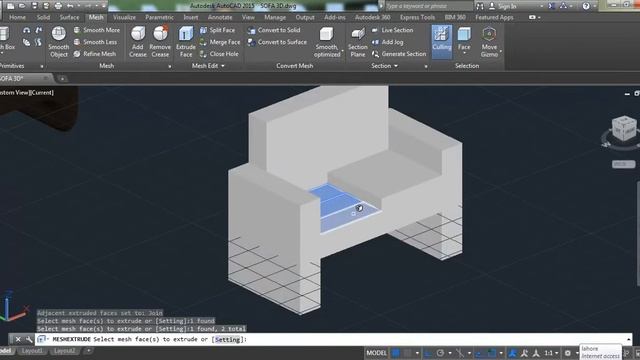The height and width of the screenshot is (360, 640).
Task: Select the Extrude Face tool
Action: coord(186,42)
